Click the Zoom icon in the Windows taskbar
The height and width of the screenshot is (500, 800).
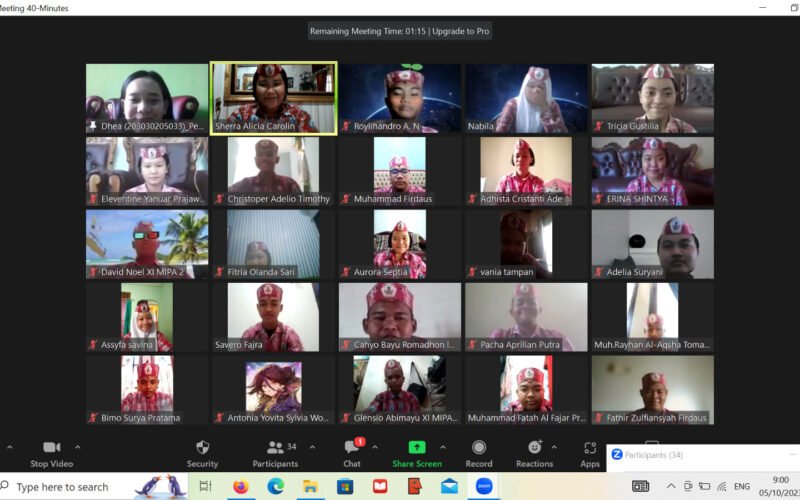[x=484, y=486]
